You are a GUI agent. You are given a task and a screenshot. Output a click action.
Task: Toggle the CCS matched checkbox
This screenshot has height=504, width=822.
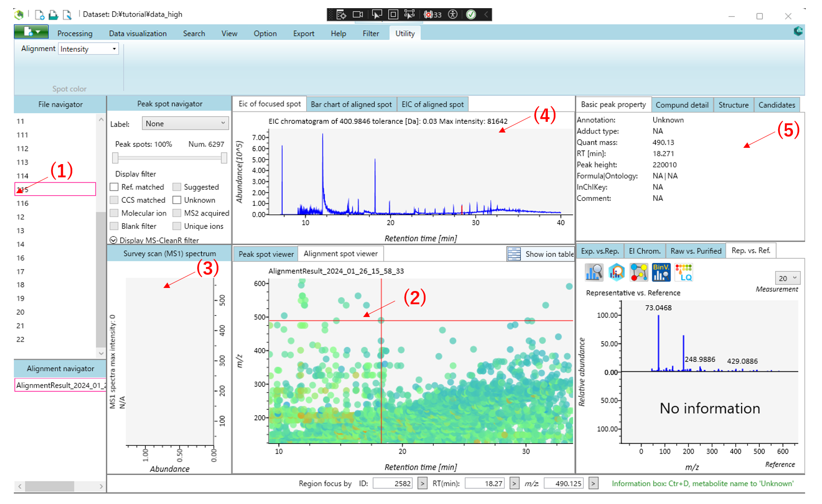[x=114, y=200]
